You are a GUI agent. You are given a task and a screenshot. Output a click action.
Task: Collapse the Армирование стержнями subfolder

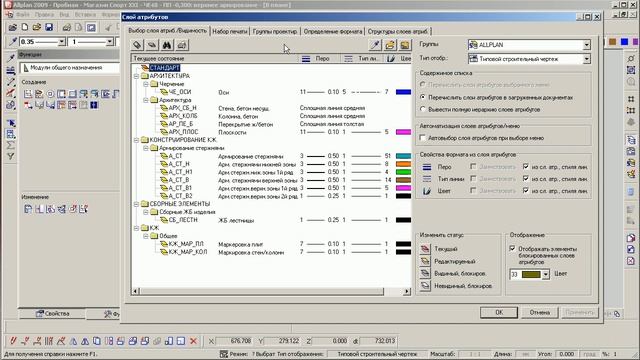pyautogui.click(x=146, y=148)
